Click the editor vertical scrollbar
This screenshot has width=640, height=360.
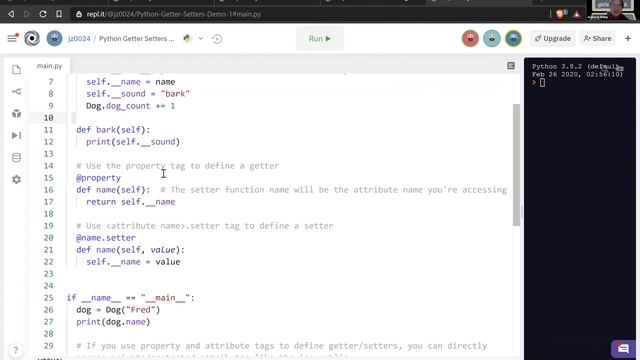(516, 164)
